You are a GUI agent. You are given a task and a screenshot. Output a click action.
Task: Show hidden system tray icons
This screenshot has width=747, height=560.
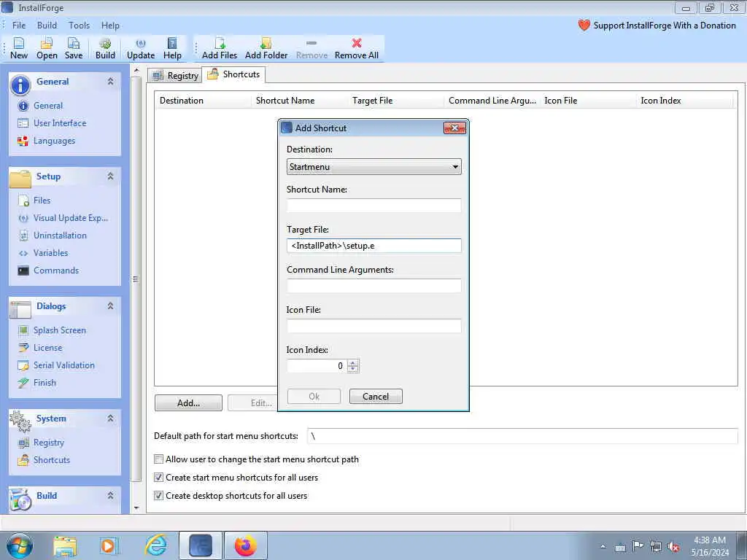coord(603,547)
